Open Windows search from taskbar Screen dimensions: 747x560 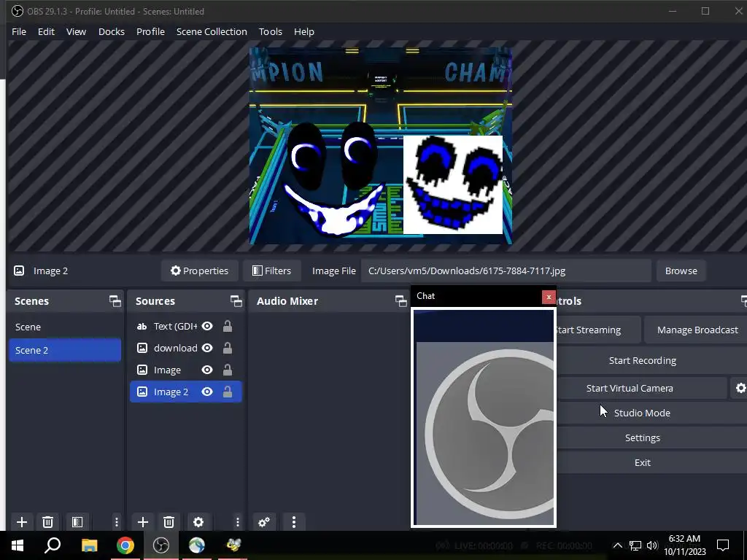point(53,545)
